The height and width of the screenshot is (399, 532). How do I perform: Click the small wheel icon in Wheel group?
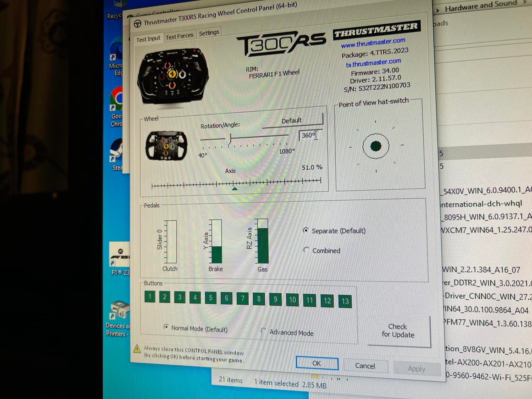pyautogui.click(x=166, y=146)
